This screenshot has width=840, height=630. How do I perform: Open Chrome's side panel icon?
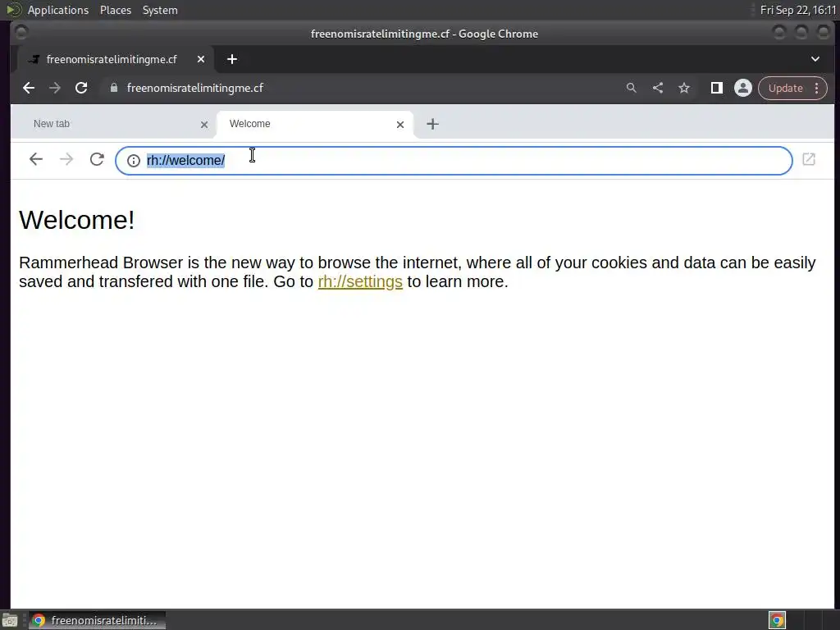(x=716, y=88)
